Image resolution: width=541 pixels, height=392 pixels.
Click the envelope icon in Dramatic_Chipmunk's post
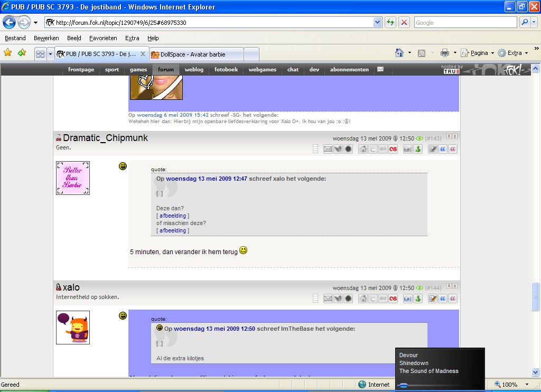(x=328, y=149)
